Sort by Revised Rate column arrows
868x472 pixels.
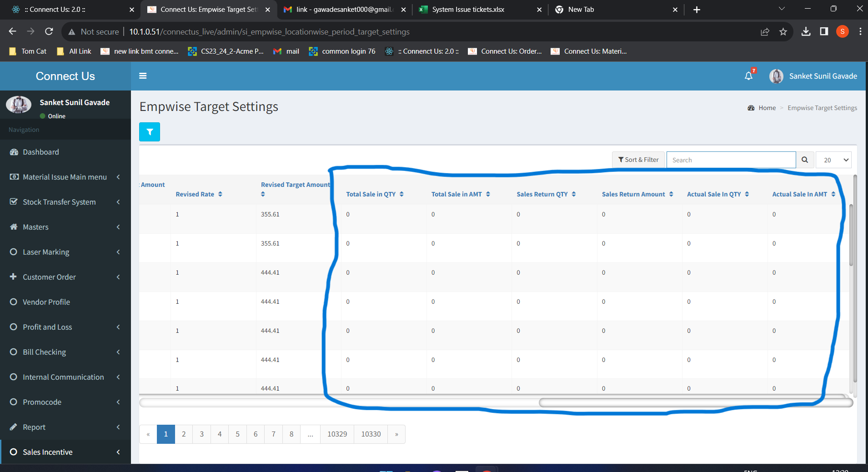click(x=220, y=194)
